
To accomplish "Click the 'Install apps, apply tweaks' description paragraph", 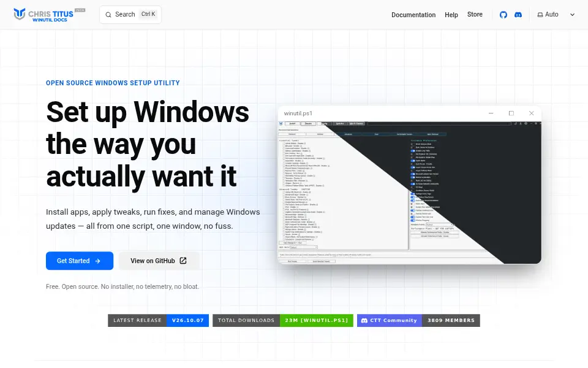I will coord(153,219).
